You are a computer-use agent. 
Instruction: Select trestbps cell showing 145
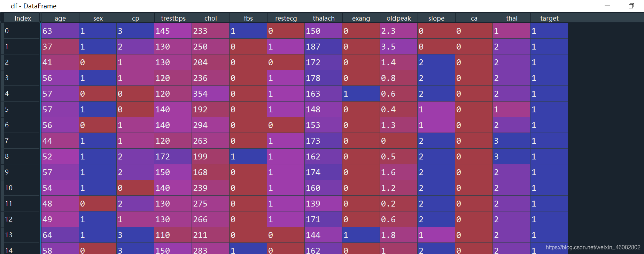(x=173, y=31)
